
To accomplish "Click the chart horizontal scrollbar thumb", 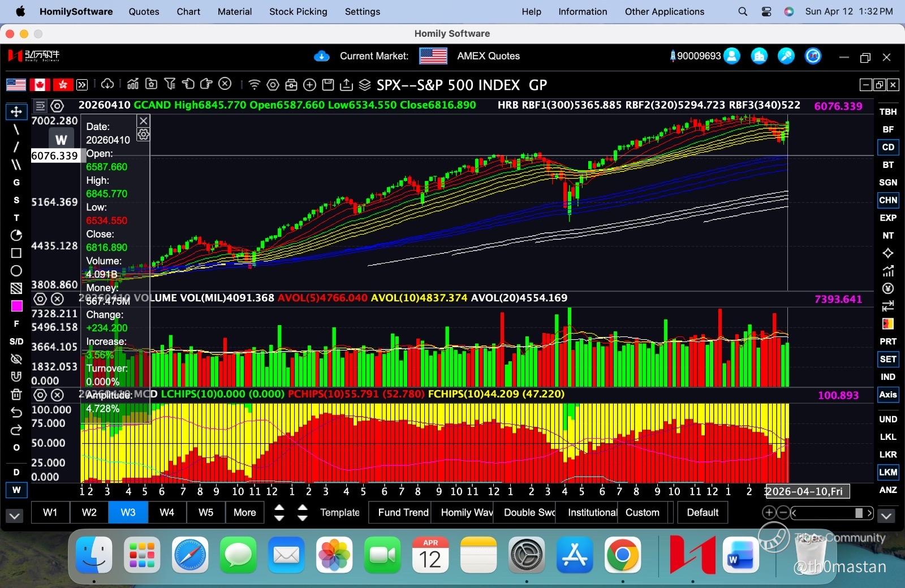I will (x=859, y=513).
